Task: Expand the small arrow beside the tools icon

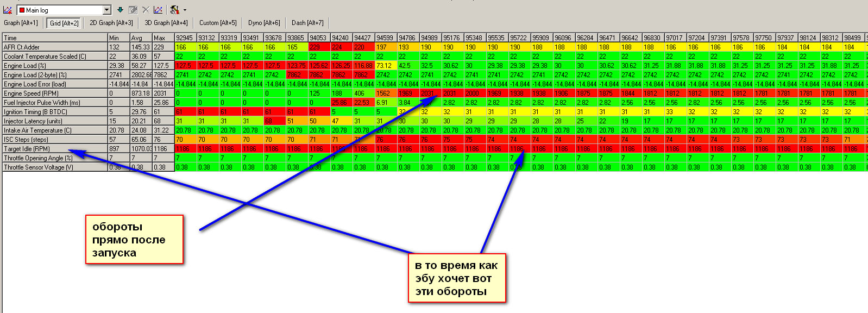Action: pyautogui.click(x=185, y=10)
